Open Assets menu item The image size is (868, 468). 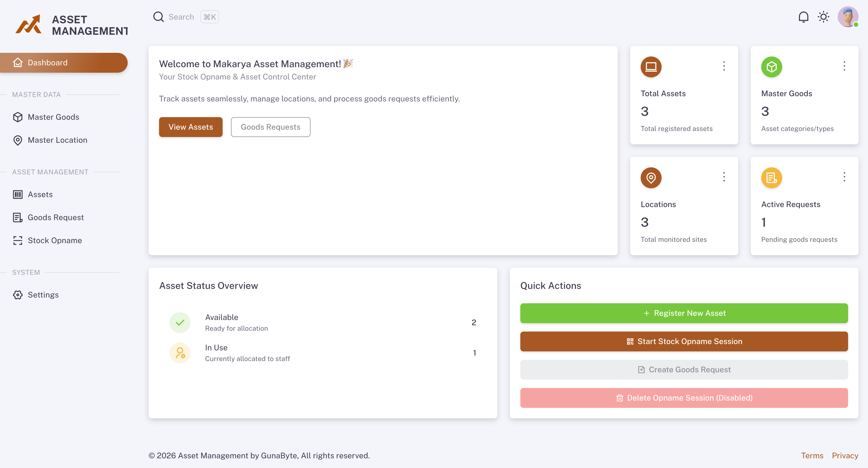click(x=64, y=195)
